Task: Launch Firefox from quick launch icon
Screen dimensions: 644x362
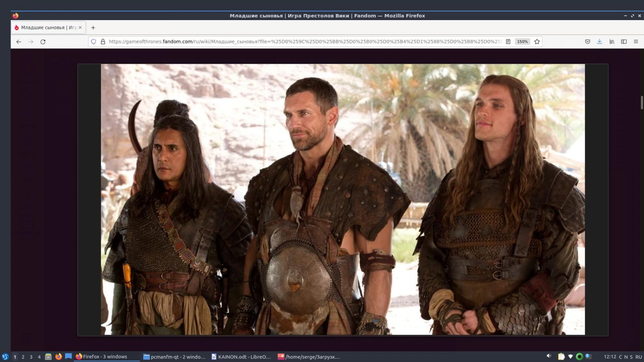Action: 58,357
